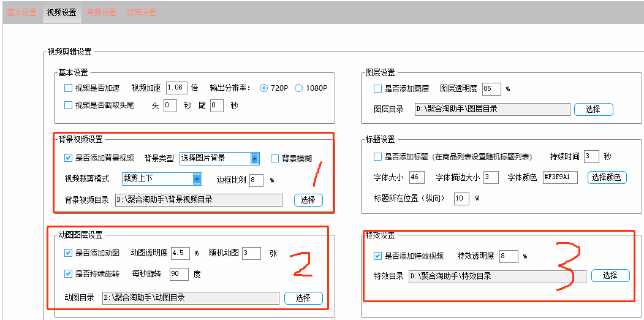Select the 视频设置 tab
Screen dimensions: 644x320
coord(62,12)
